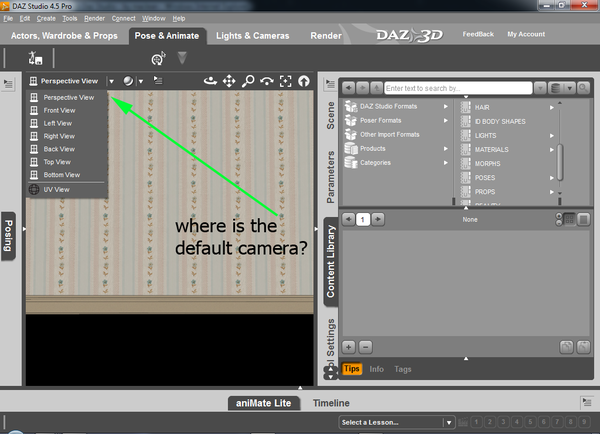Image resolution: width=600 pixels, height=434 pixels.
Task: Open search history dropdown arrow
Action: pyautogui.click(x=540, y=88)
